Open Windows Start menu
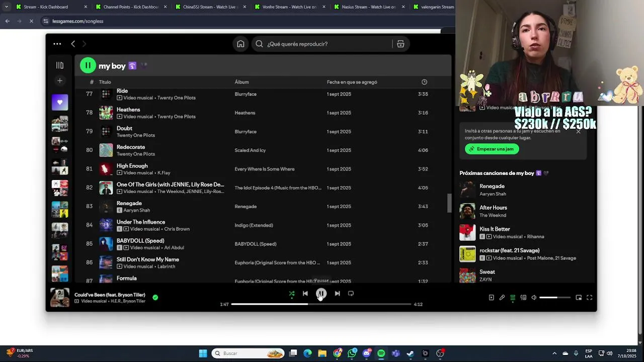Screen dimensions: 644x362 [x=203, y=353]
